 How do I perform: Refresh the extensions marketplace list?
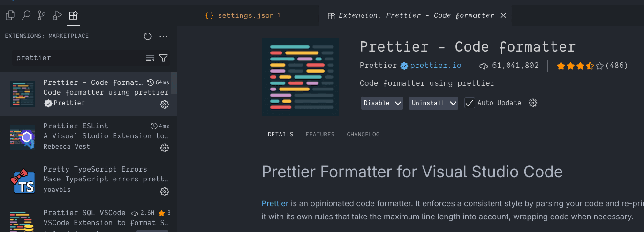point(147,36)
